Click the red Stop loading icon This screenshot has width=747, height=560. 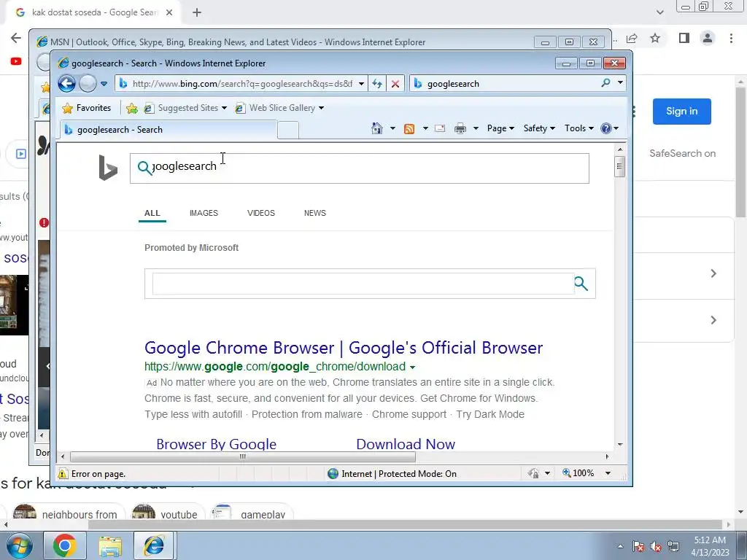(395, 84)
